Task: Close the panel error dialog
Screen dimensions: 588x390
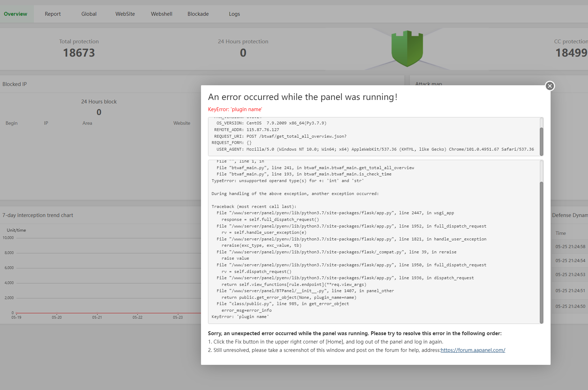Action: (x=550, y=86)
